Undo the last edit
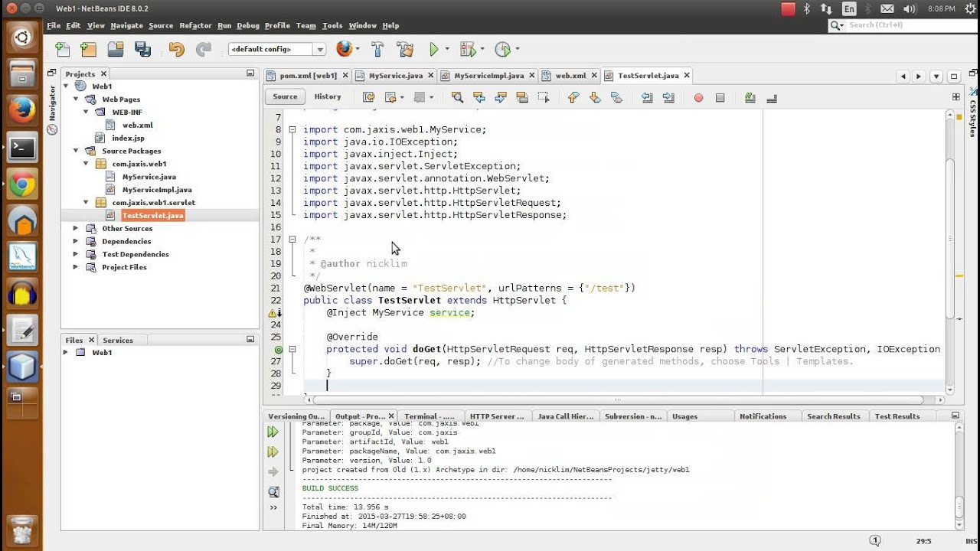This screenshot has height=551, width=980. pos(176,50)
